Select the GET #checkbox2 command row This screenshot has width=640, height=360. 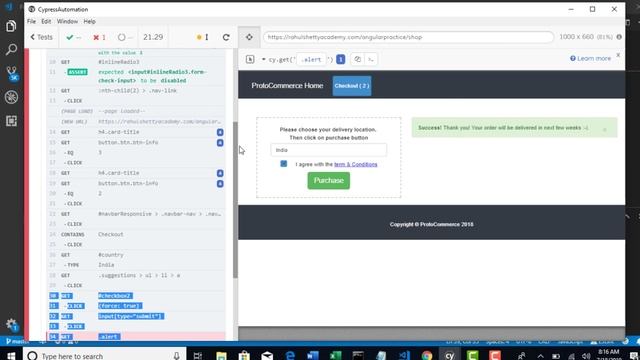tap(136, 296)
